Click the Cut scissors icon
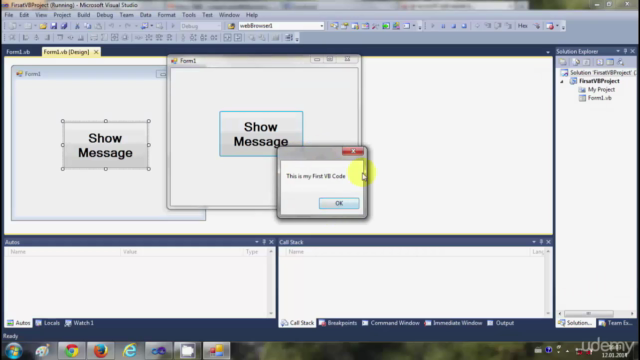 [77, 26]
